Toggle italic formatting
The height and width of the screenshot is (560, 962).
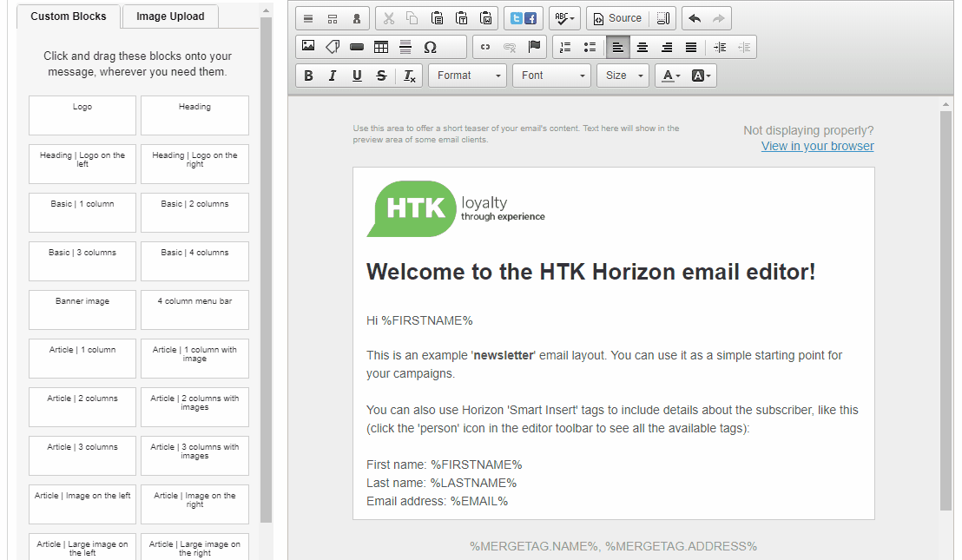(x=333, y=76)
